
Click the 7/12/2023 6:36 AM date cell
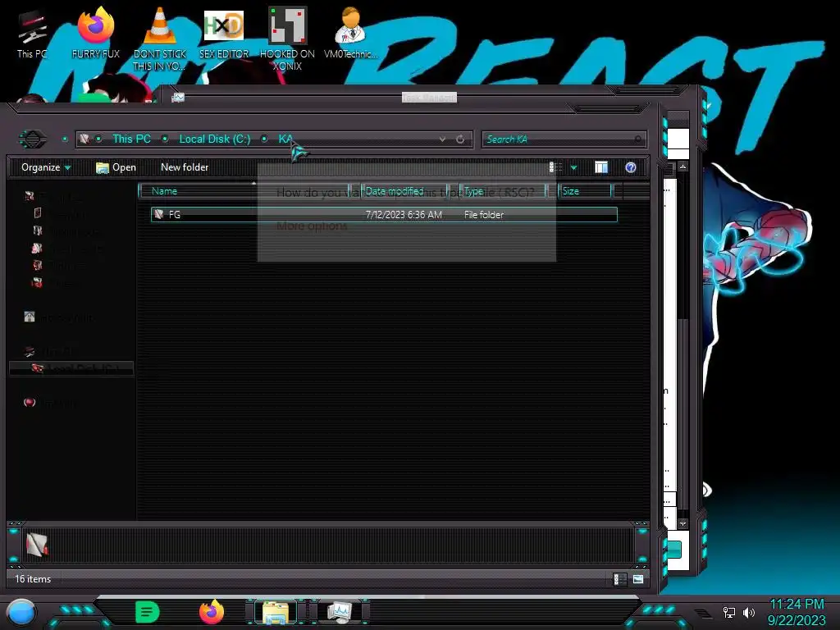pyautogui.click(x=404, y=215)
